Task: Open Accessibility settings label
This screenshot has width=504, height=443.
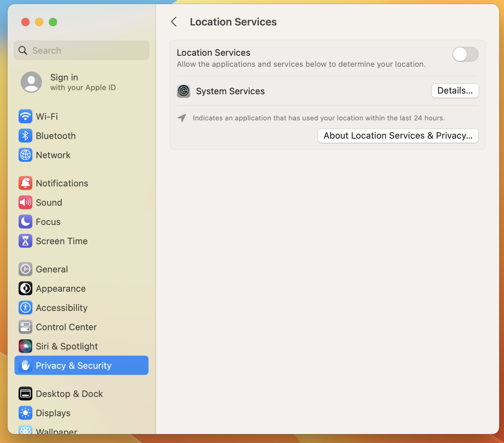Action: [x=62, y=308]
